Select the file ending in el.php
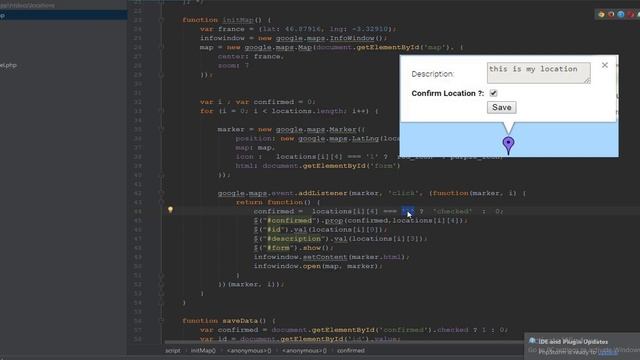The height and width of the screenshot is (360, 640). click(9, 65)
